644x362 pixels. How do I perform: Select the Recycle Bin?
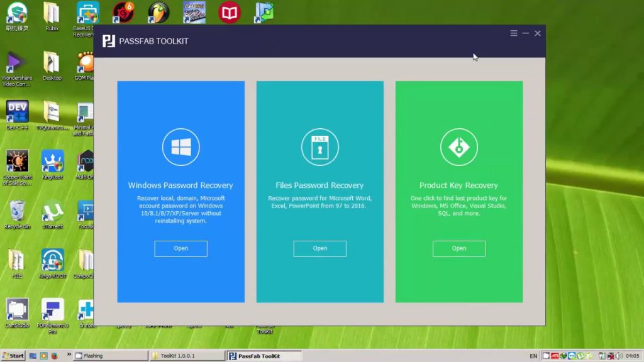[x=17, y=214]
